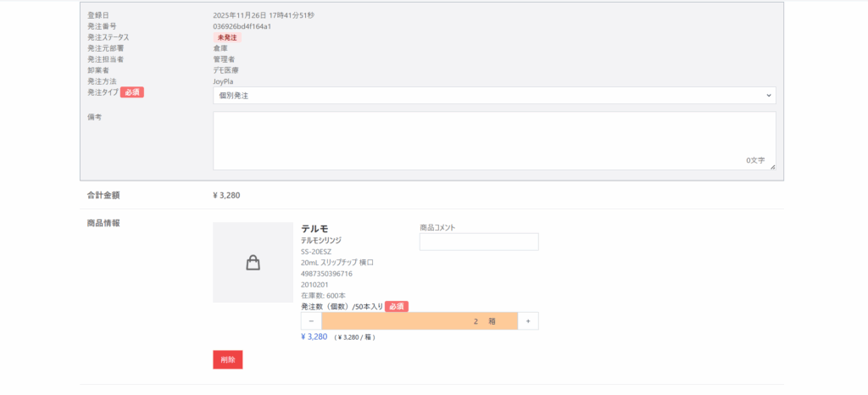868x395 pixels.
Task: Click the dropdown chevron arrow for 発注タイプ
Action: (x=768, y=95)
